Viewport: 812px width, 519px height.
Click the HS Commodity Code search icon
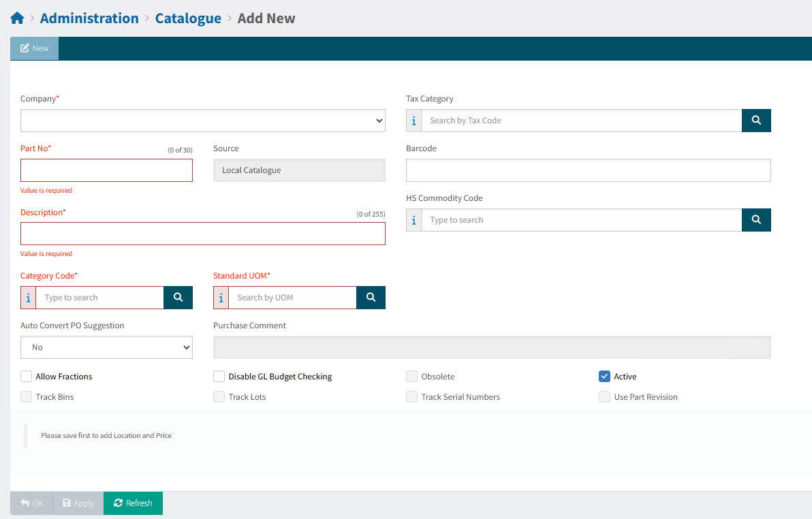click(x=756, y=219)
